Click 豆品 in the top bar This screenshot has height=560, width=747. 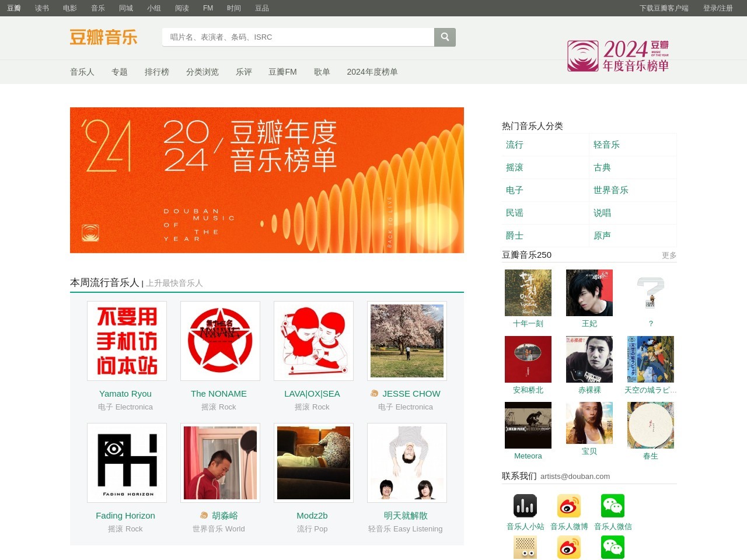262,8
